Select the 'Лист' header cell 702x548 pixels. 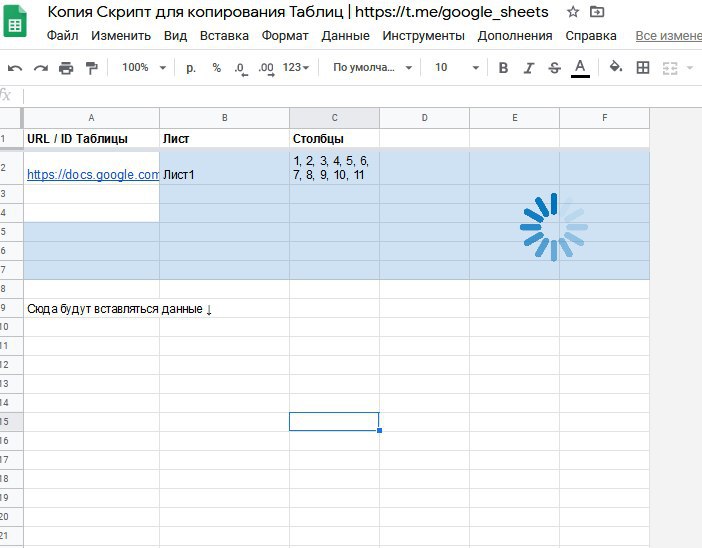click(224, 138)
